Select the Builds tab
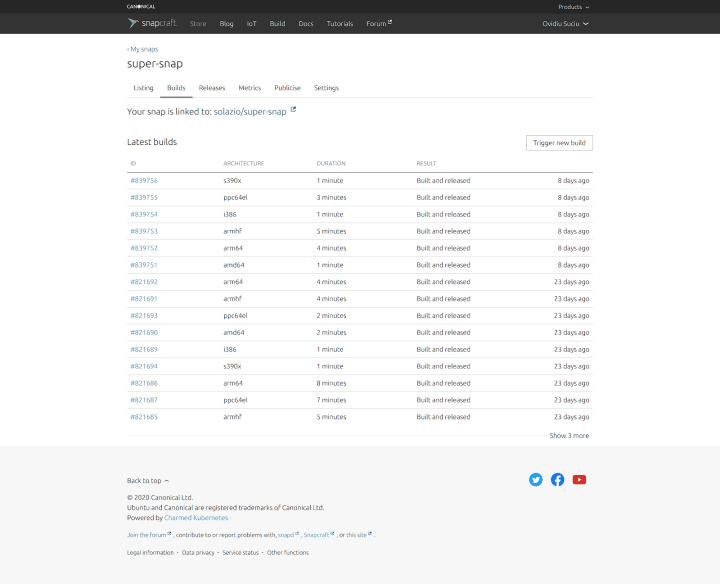The height and width of the screenshot is (584, 720). click(x=176, y=88)
